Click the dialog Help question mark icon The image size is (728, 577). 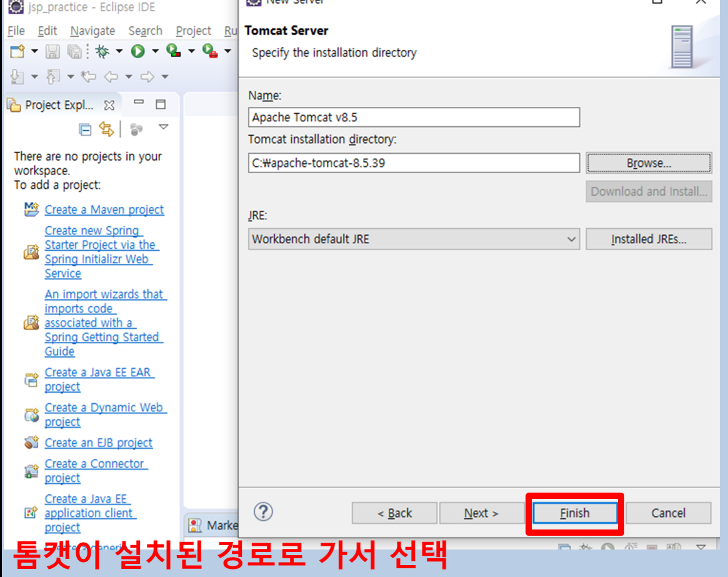click(x=263, y=513)
